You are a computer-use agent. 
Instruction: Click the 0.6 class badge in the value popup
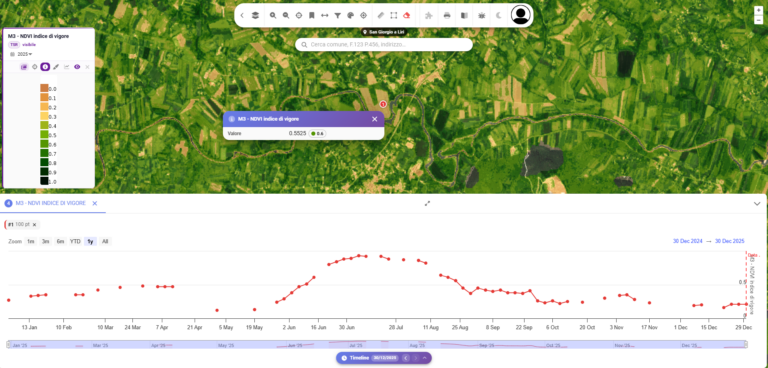tap(317, 133)
